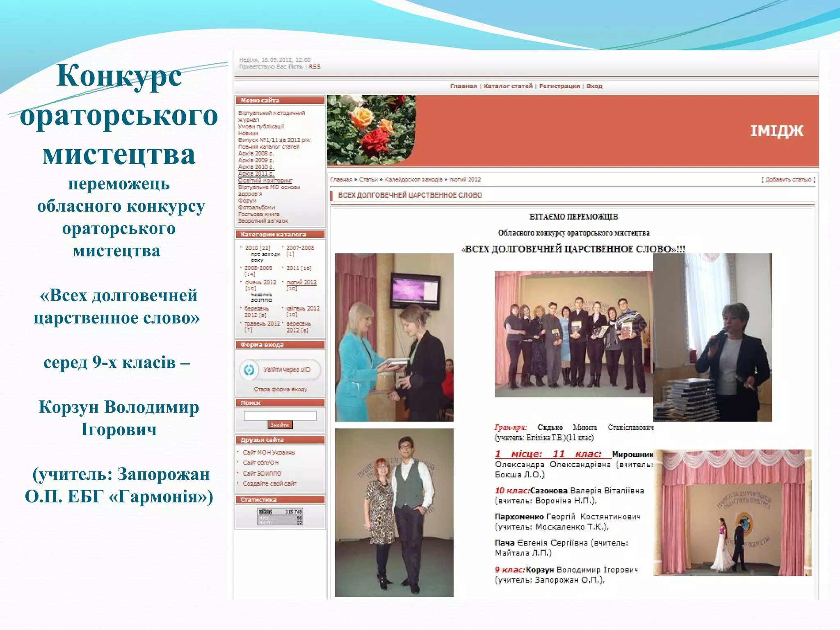
Task: Open Гостьова книга menu link
Action: pyautogui.click(x=259, y=214)
